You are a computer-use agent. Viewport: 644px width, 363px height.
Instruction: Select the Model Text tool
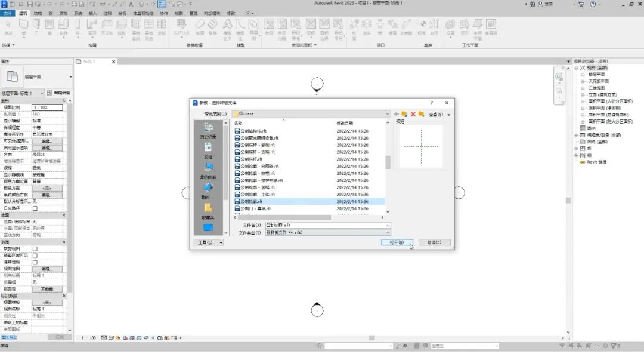click(x=227, y=29)
